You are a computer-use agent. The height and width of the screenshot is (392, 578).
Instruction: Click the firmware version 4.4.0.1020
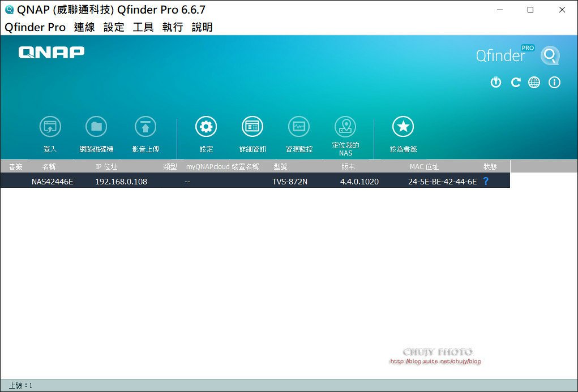coord(359,181)
